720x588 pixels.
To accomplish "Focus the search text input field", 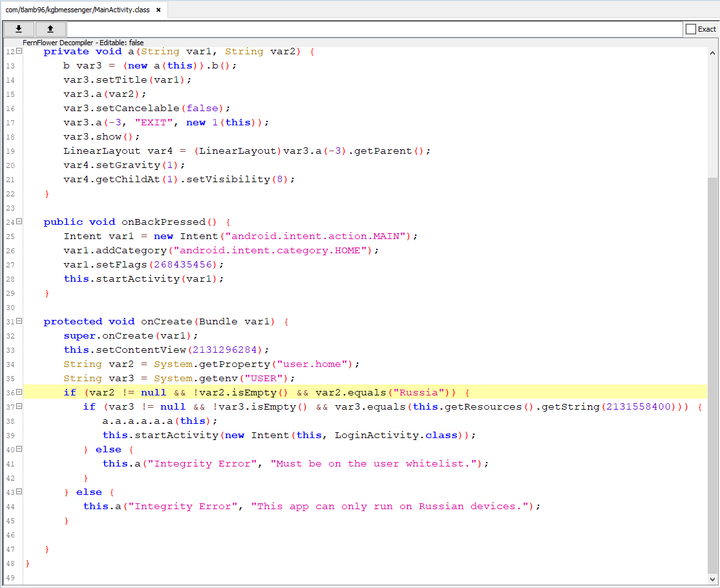I will click(x=375, y=29).
